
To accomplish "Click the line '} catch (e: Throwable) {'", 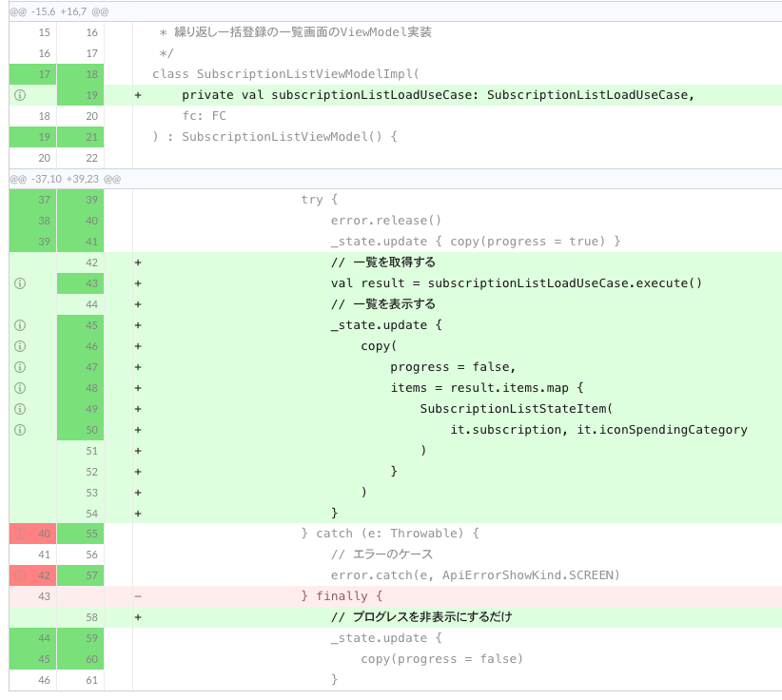I will 390,534.
